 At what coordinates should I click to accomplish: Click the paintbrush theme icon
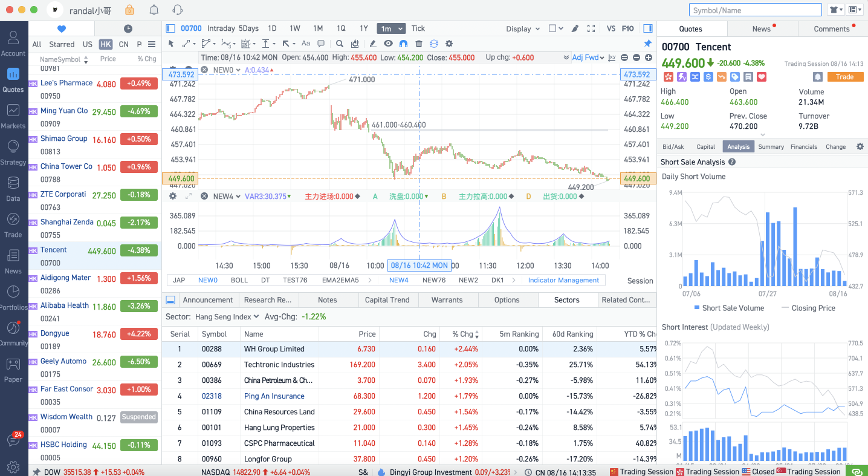coord(575,28)
